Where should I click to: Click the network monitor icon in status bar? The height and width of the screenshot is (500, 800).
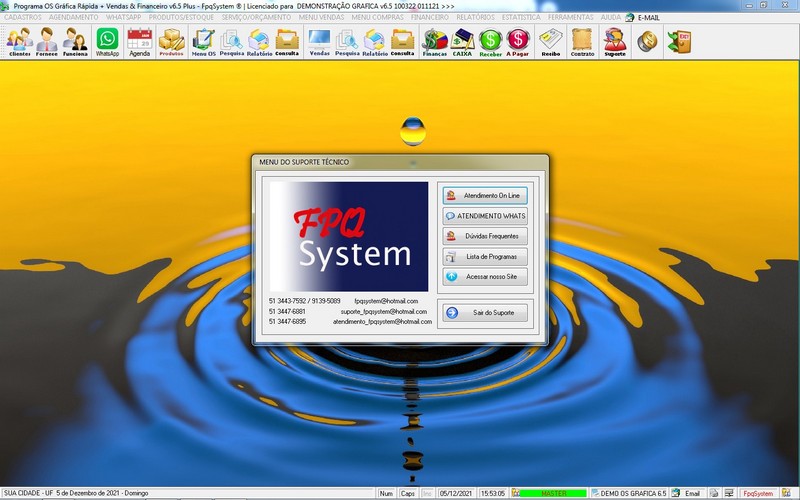click(x=729, y=493)
